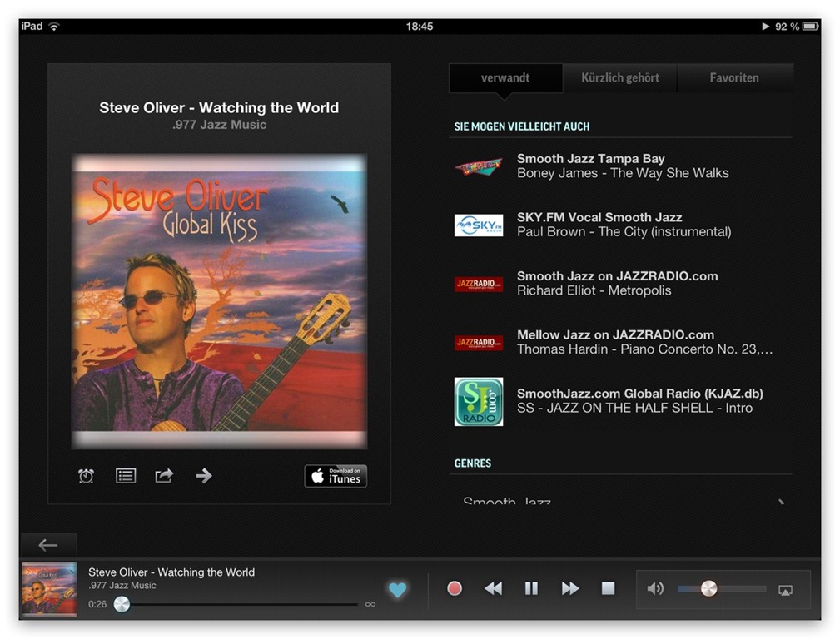Expand the Smooth Jazz genre row

[x=620, y=502]
